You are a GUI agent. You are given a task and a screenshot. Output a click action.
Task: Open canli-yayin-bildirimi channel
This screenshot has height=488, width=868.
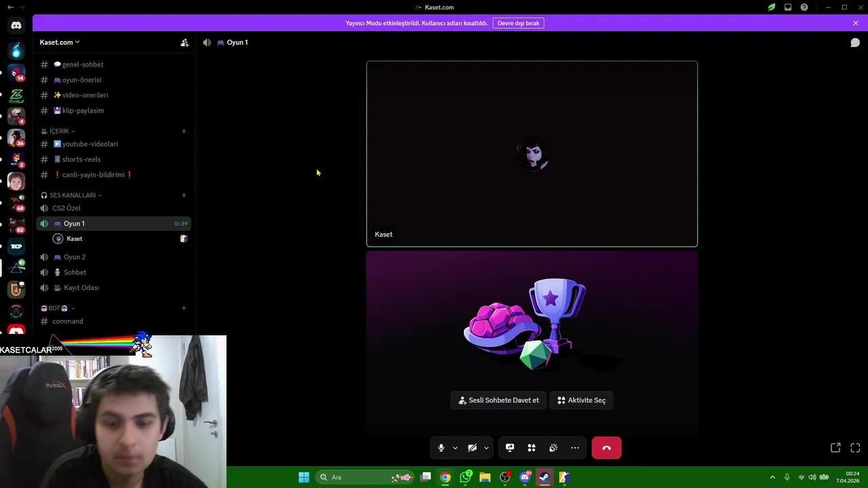(113, 175)
